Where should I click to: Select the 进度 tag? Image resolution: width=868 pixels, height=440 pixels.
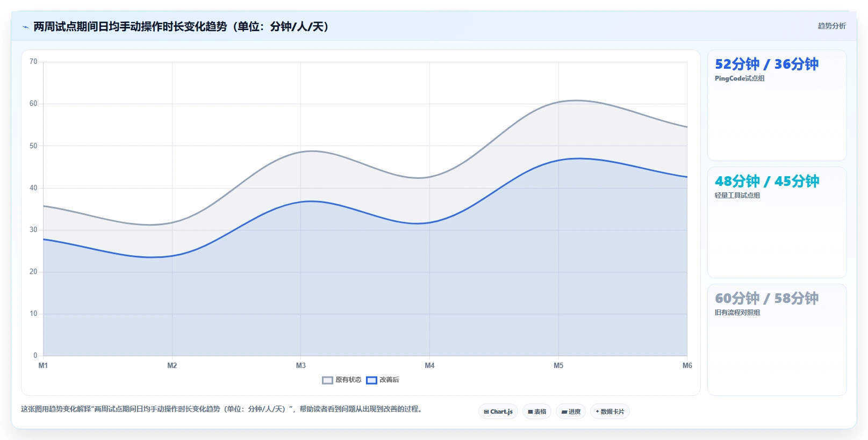571,412
